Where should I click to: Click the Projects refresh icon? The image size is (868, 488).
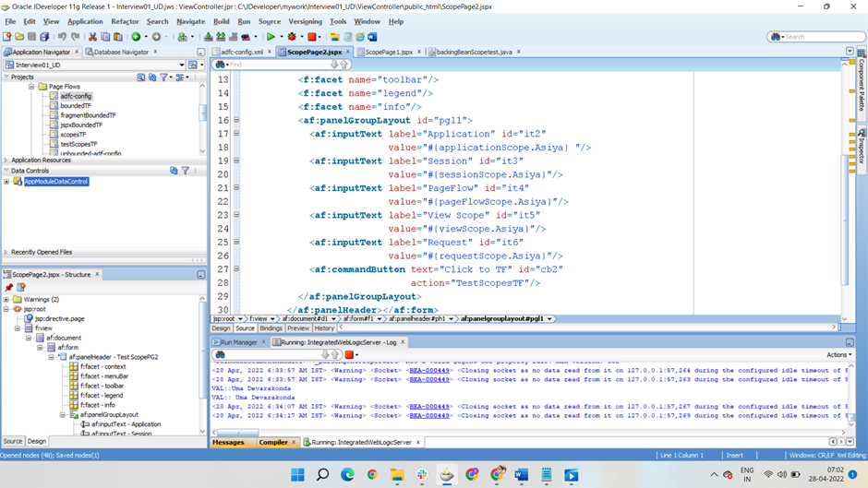point(152,77)
